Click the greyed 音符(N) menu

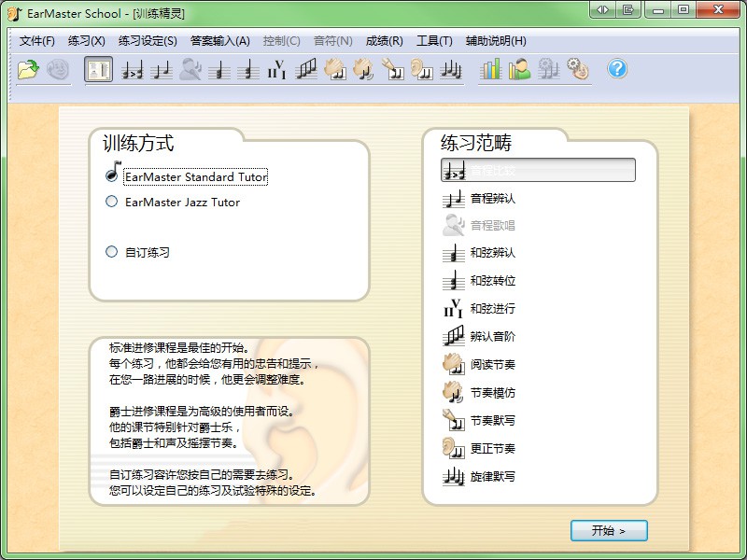pos(333,41)
